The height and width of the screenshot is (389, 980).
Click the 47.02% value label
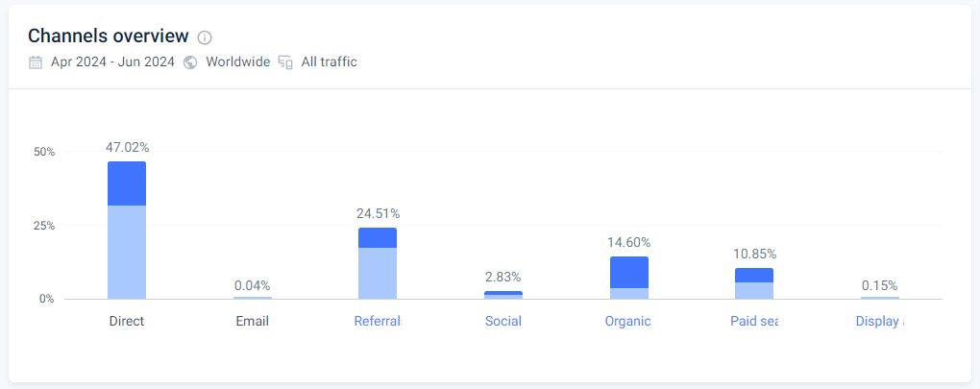(127, 147)
